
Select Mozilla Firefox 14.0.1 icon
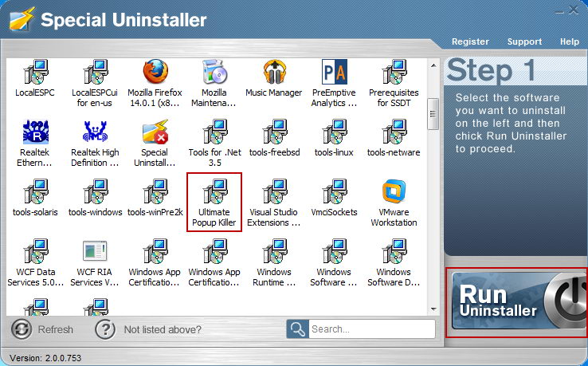tap(155, 72)
